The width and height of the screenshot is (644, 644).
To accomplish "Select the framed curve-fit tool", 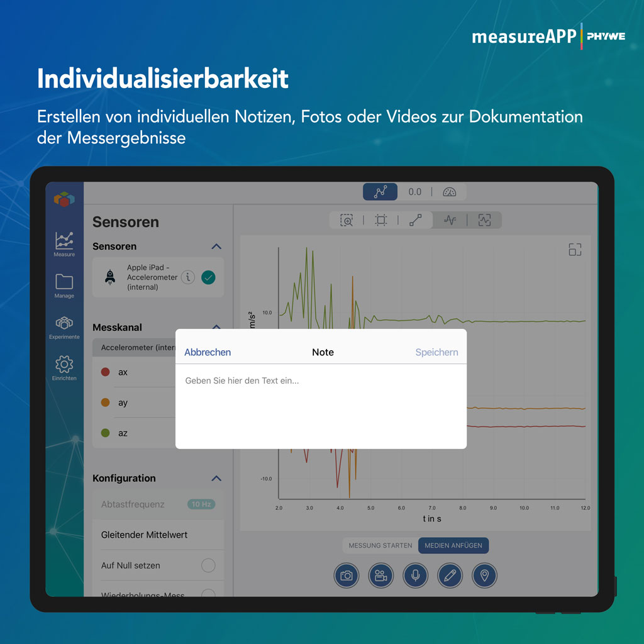I will (x=485, y=220).
